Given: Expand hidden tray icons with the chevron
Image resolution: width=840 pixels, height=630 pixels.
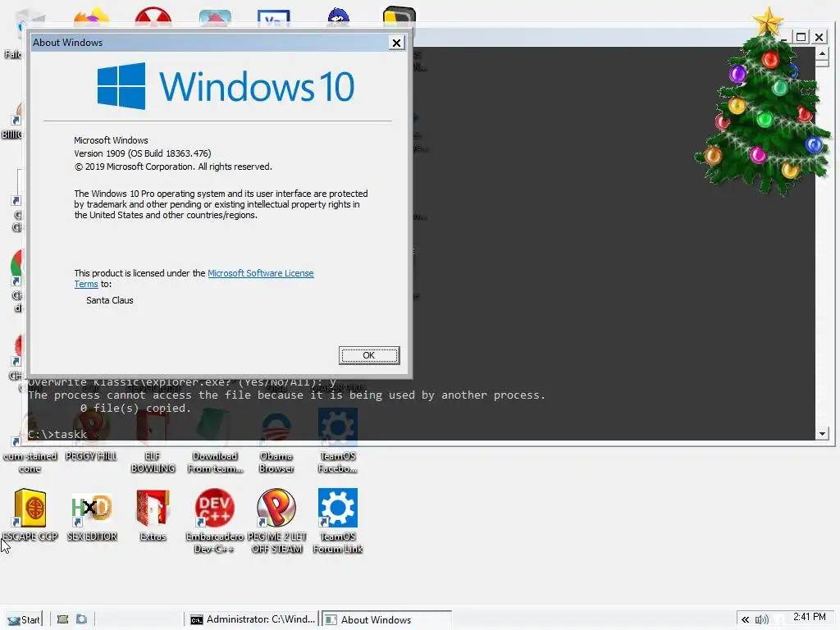Looking at the screenshot, I should (745, 620).
